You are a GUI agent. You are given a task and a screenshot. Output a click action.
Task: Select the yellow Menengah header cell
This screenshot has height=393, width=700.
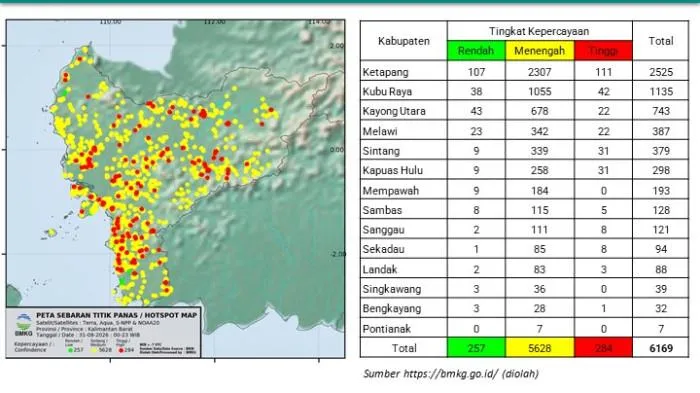coord(539,50)
